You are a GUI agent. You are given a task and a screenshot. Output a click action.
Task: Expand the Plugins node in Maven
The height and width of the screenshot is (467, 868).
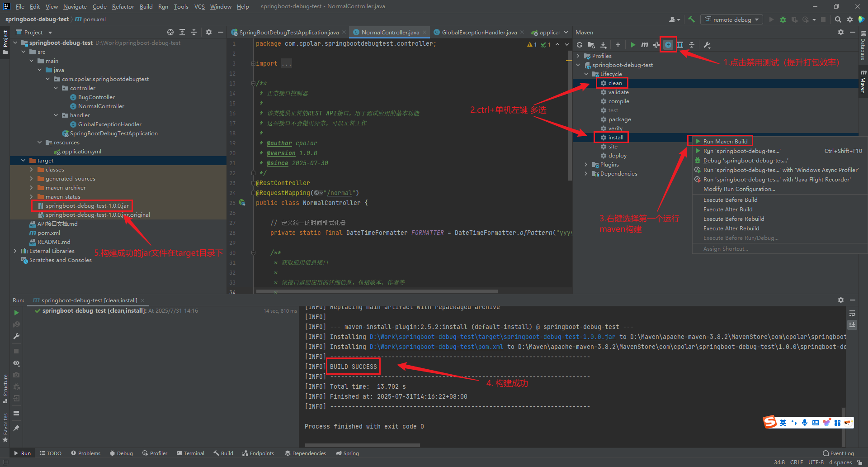(586, 165)
